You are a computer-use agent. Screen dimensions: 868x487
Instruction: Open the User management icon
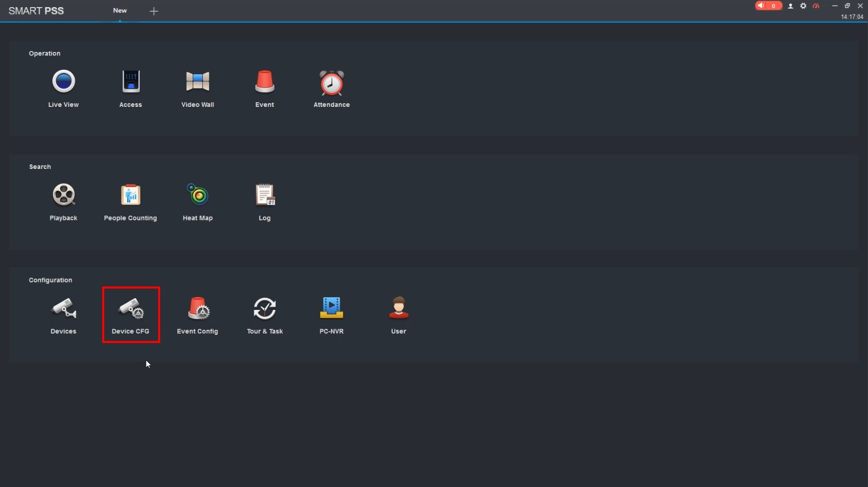[399, 308]
